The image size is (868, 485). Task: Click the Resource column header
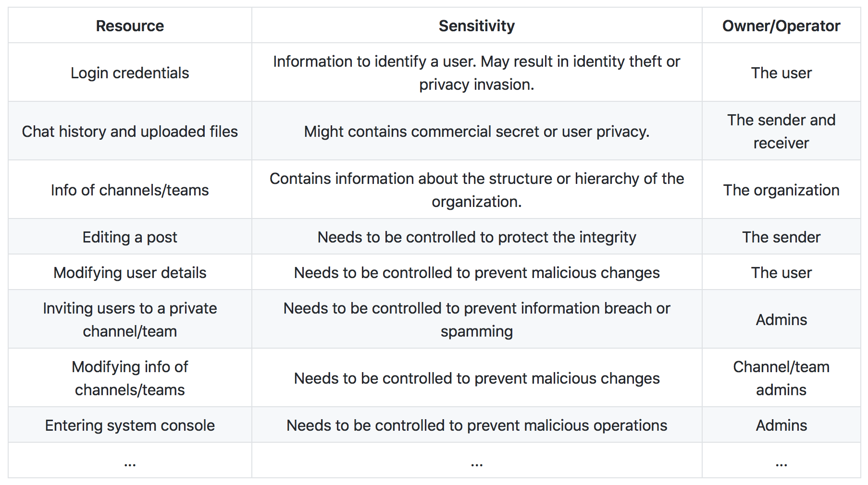[130, 26]
